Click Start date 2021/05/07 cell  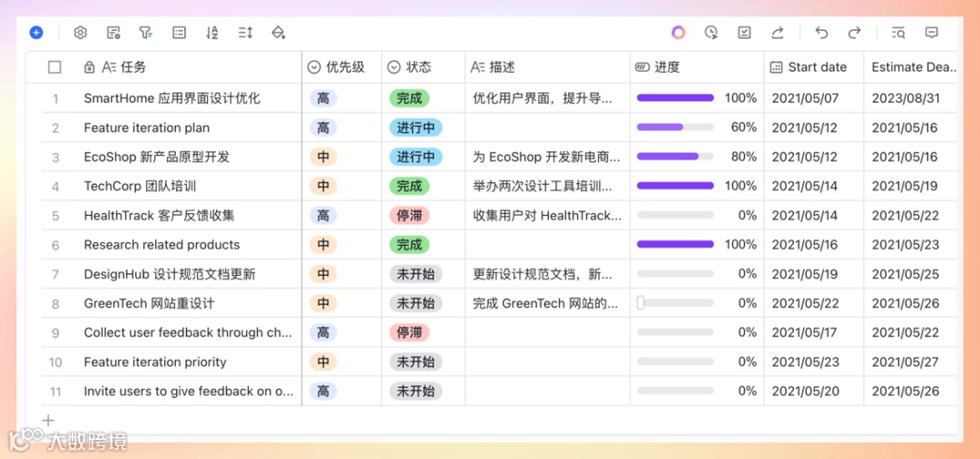[x=814, y=98]
